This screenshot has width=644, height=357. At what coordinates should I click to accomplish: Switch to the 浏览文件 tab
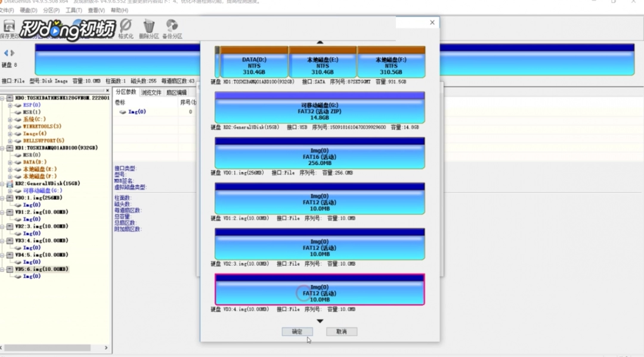point(151,92)
